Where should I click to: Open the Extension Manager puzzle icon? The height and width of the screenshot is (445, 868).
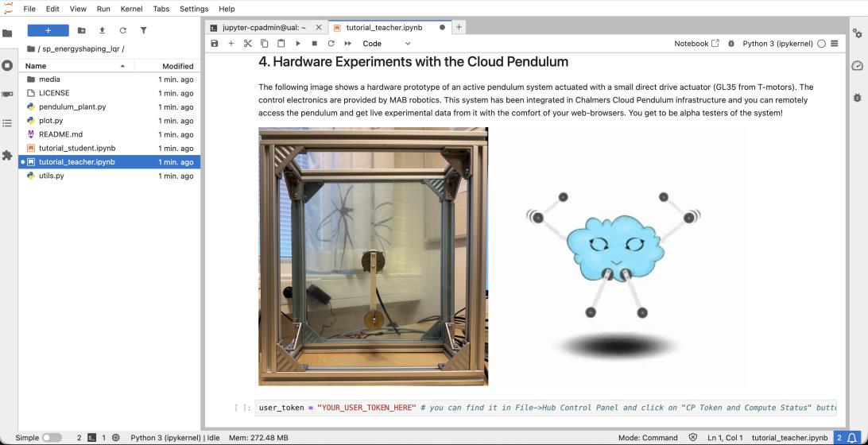(x=7, y=156)
